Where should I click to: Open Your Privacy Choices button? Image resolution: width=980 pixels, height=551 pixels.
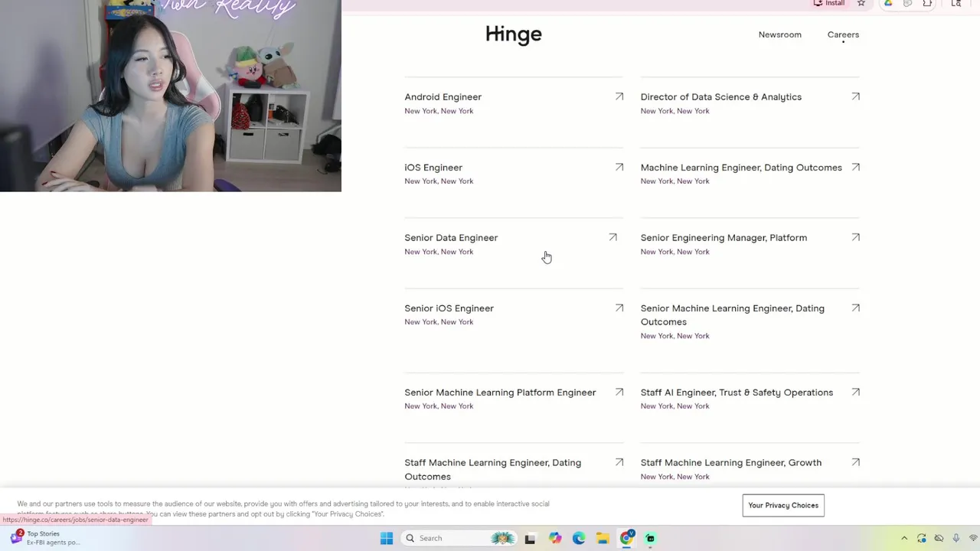click(783, 505)
